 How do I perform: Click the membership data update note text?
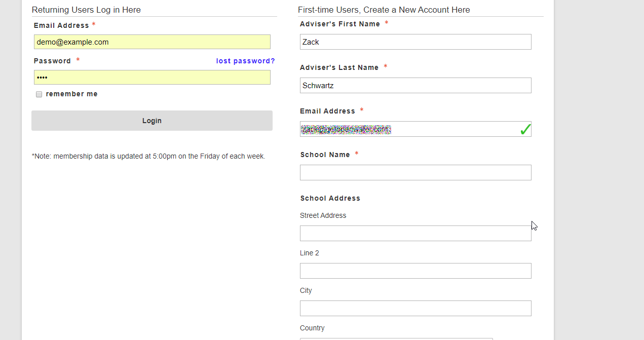(x=148, y=156)
